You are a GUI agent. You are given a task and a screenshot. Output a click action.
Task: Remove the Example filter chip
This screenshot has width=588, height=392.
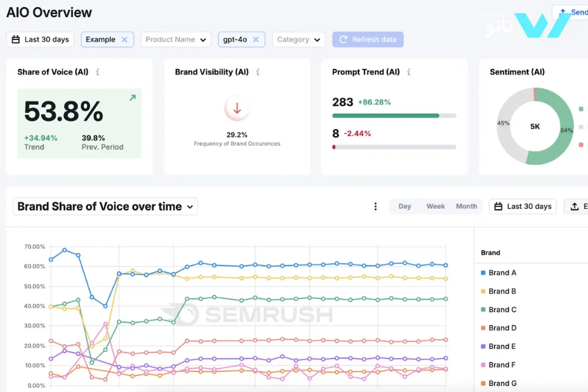[x=125, y=39]
